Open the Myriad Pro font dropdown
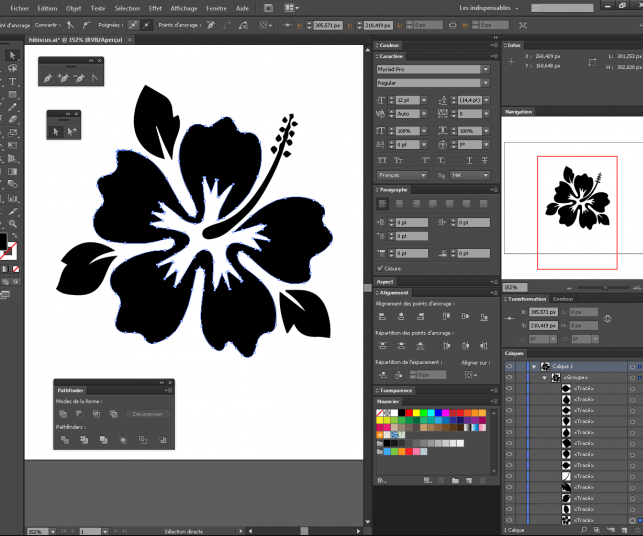 486,69
